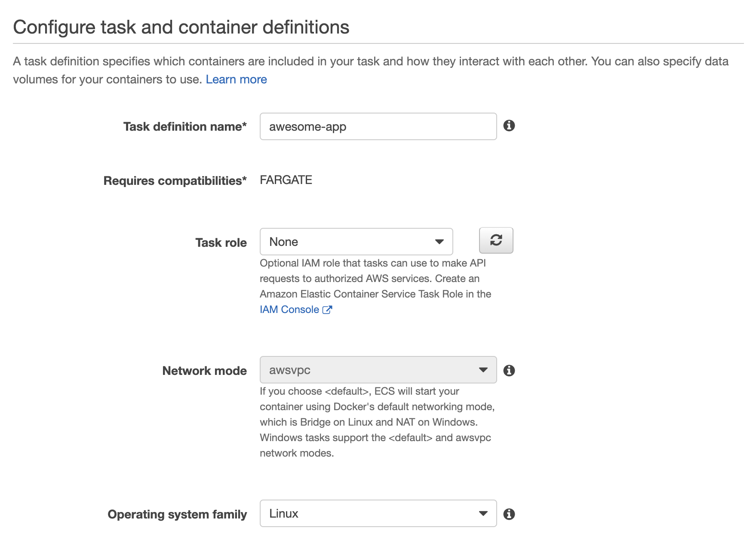The height and width of the screenshot is (546, 756).
Task: Click the Learn more link
Action: click(237, 79)
